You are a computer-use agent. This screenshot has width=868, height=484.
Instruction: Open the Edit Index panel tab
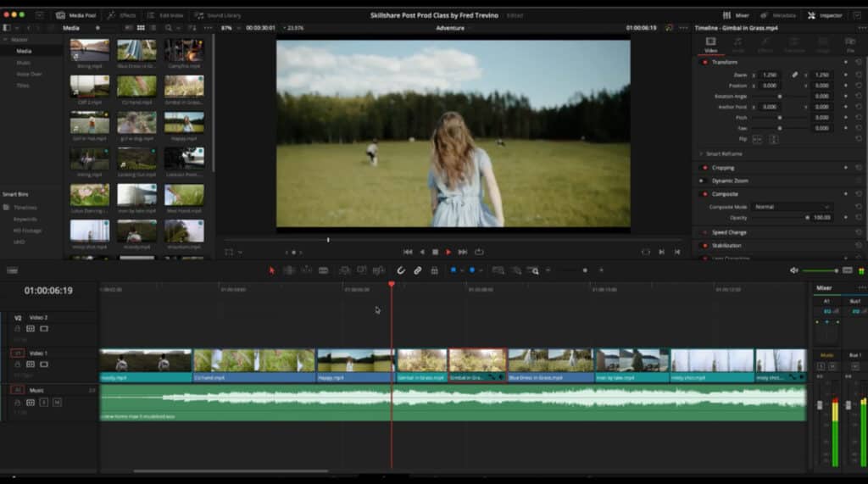165,15
